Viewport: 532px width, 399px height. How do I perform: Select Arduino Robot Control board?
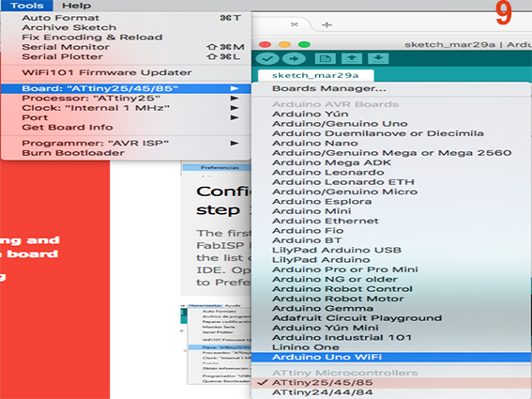click(x=391, y=289)
